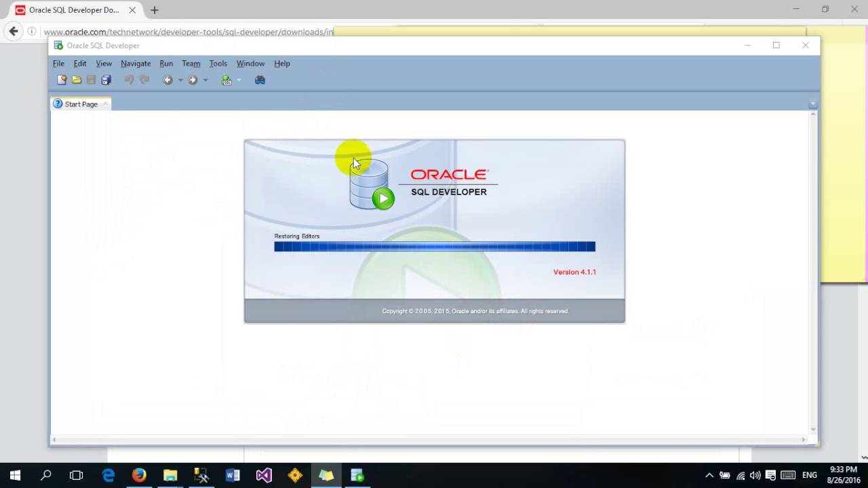This screenshot has width=868, height=488.
Task: Open the Action Center notifications icon
Action: (x=771, y=475)
